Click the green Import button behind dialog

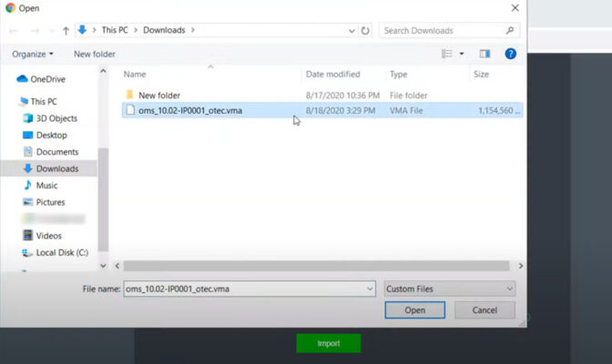[x=328, y=343]
